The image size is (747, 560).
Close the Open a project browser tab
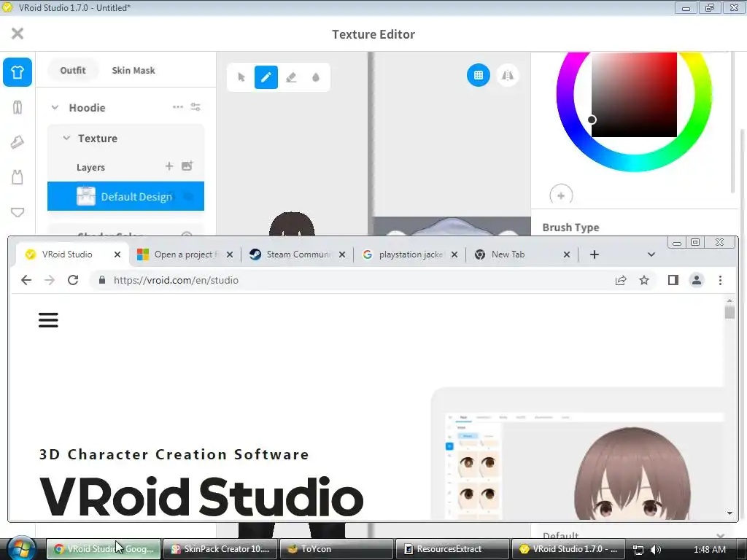(x=230, y=254)
